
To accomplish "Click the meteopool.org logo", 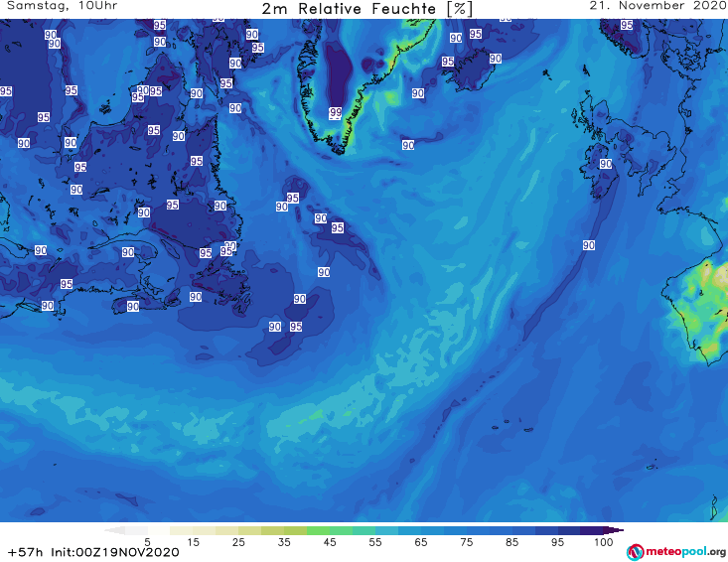I will tap(676, 552).
